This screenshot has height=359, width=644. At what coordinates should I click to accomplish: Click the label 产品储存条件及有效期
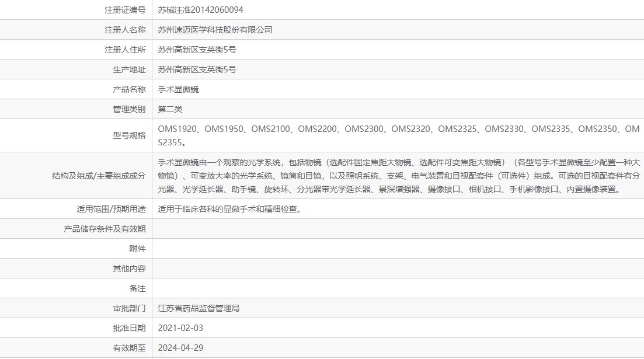click(x=105, y=229)
